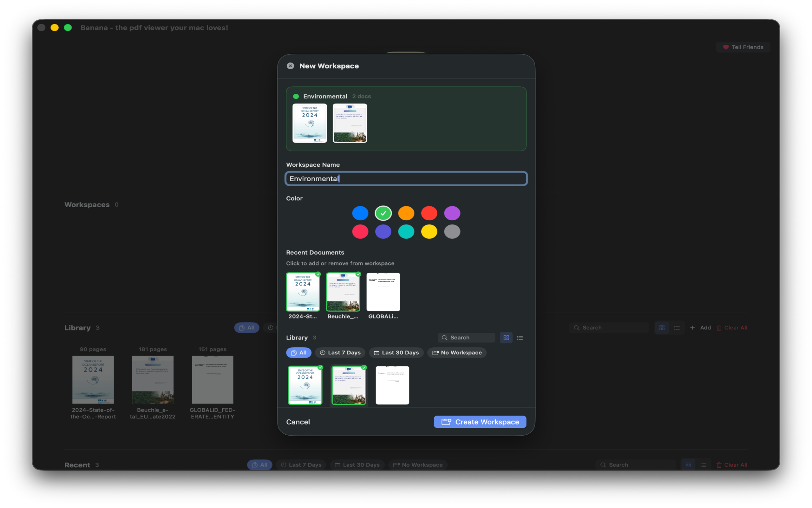Click Clear All in main Library

click(x=731, y=328)
